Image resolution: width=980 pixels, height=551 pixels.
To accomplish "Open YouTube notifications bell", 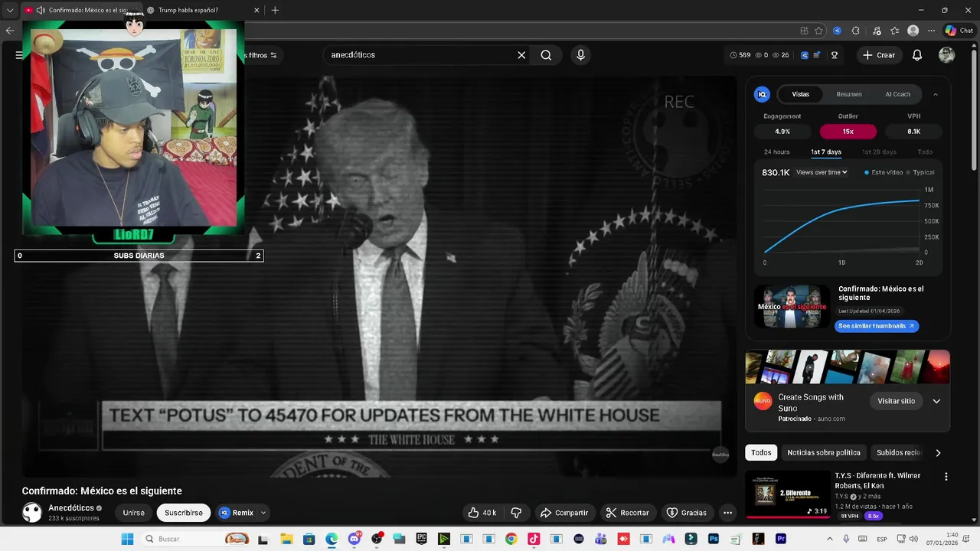I will coord(917,55).
